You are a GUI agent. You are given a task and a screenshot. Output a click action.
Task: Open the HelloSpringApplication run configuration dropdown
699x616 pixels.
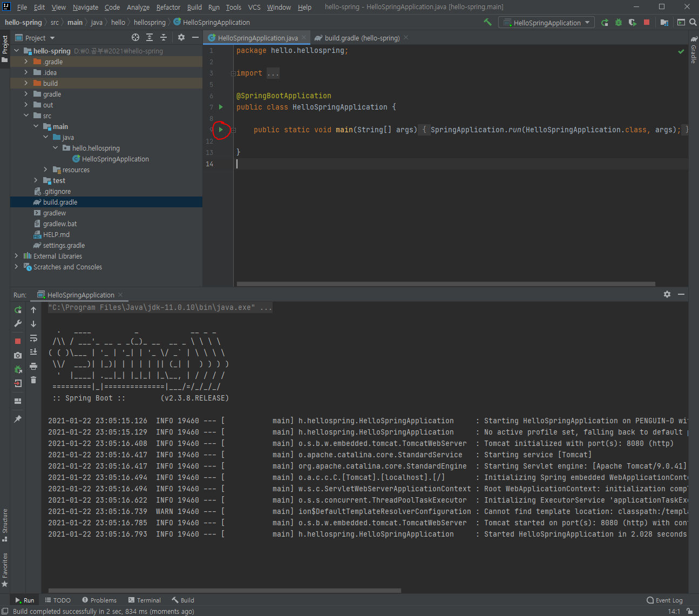546,23
